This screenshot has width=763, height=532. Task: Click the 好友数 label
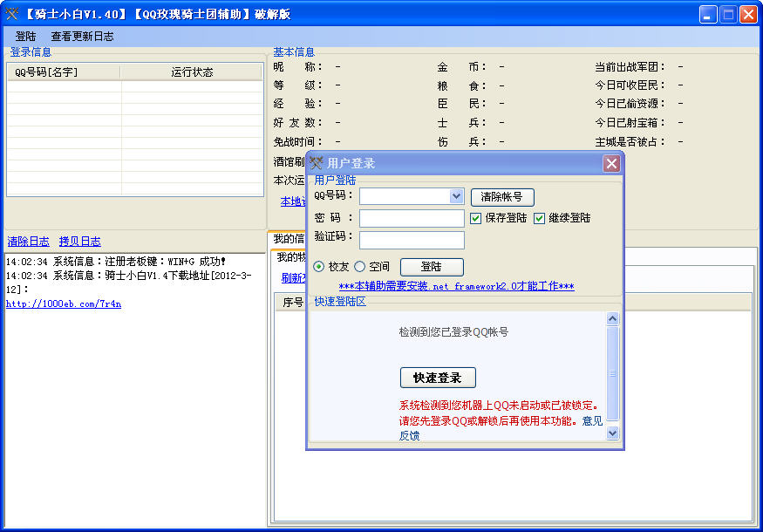pyautogui.click(x=298, y=123)
